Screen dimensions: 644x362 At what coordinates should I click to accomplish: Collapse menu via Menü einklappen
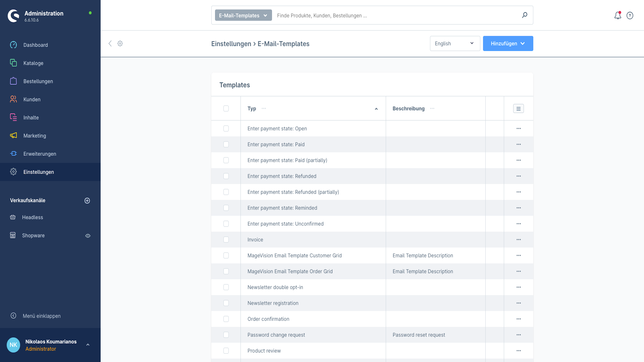tap(42, 316)
